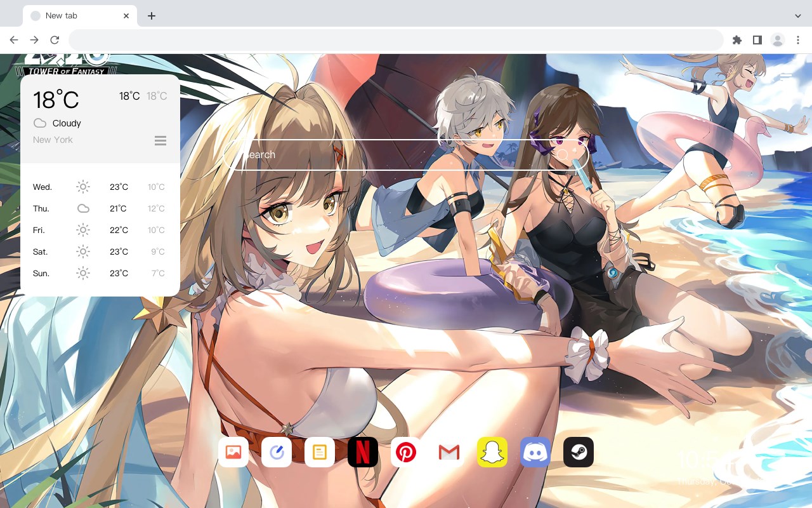Click the 23°C high in the Wed. row
The height and width of the screenshot is (508, 812).
tap(119, 187)
